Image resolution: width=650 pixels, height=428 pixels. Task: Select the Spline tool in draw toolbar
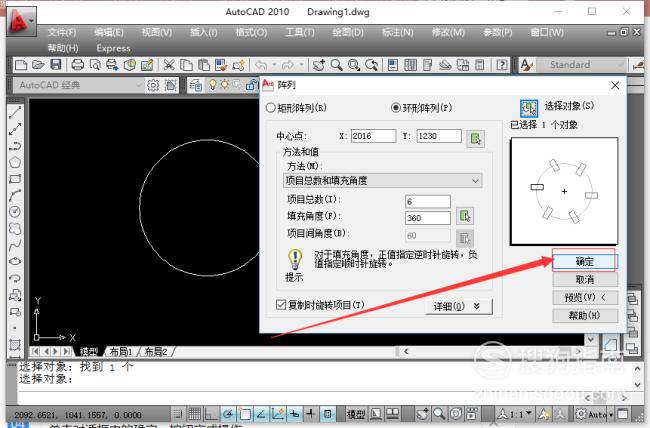(15, 245)
